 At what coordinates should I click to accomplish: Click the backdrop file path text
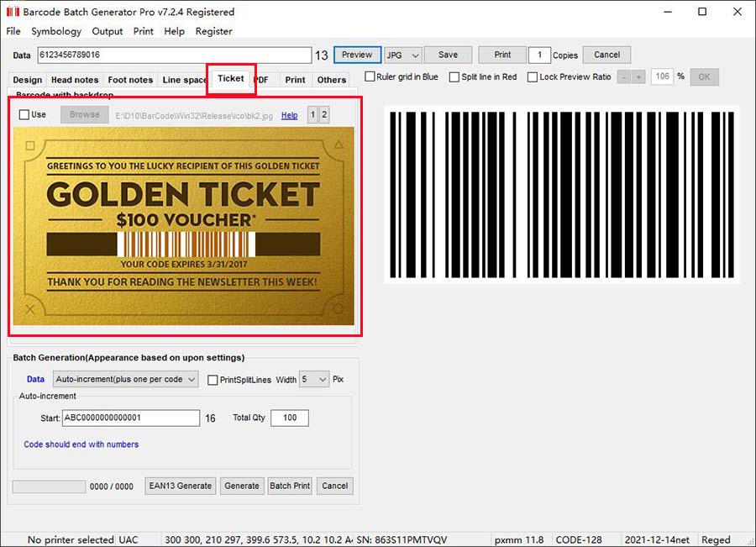pyautogui.click(x=194, y=116)
